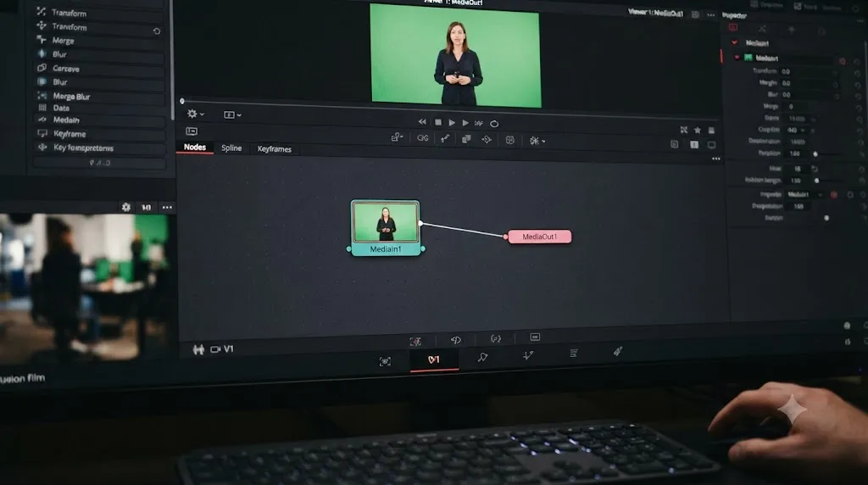Viewport: 868px width, 485px height.
Task: Click the viewer playhead scrubber handle
Action: point(182,101)
